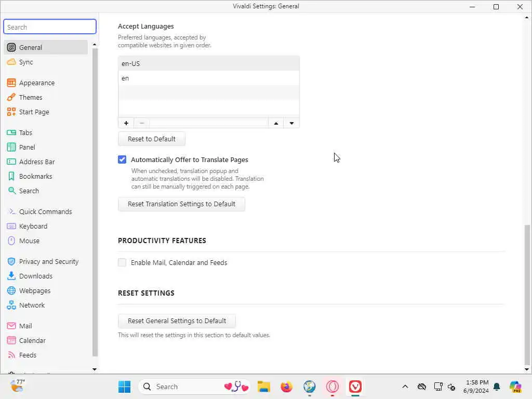
Task: Open Mouse settings icon
Action: click(11, 241)
